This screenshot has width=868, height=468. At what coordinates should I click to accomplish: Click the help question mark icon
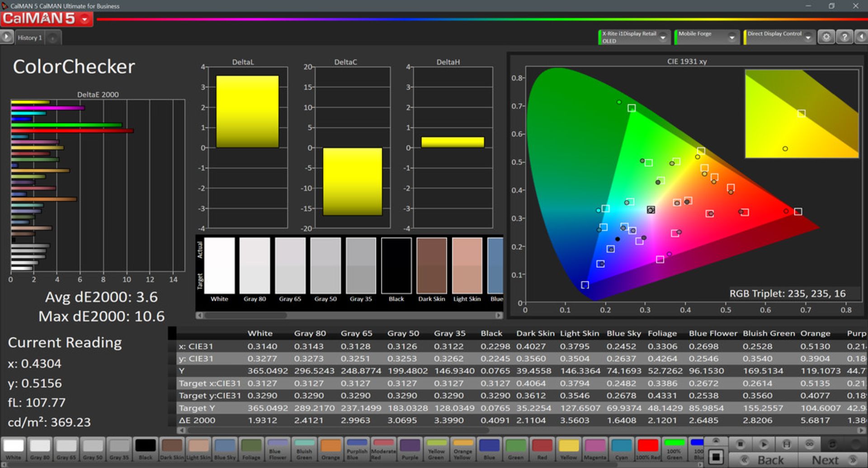[x=844, y=37]
